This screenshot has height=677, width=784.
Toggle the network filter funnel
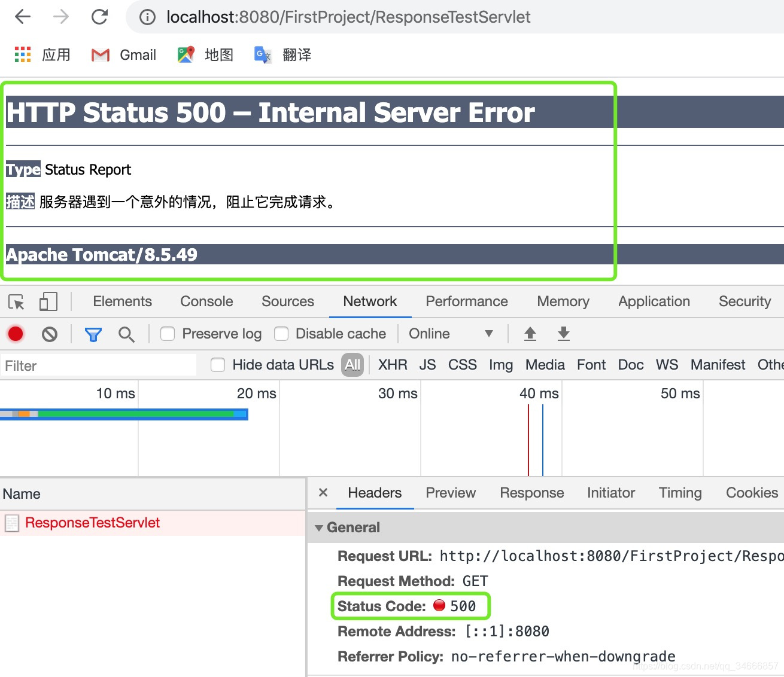click(93, 334)
